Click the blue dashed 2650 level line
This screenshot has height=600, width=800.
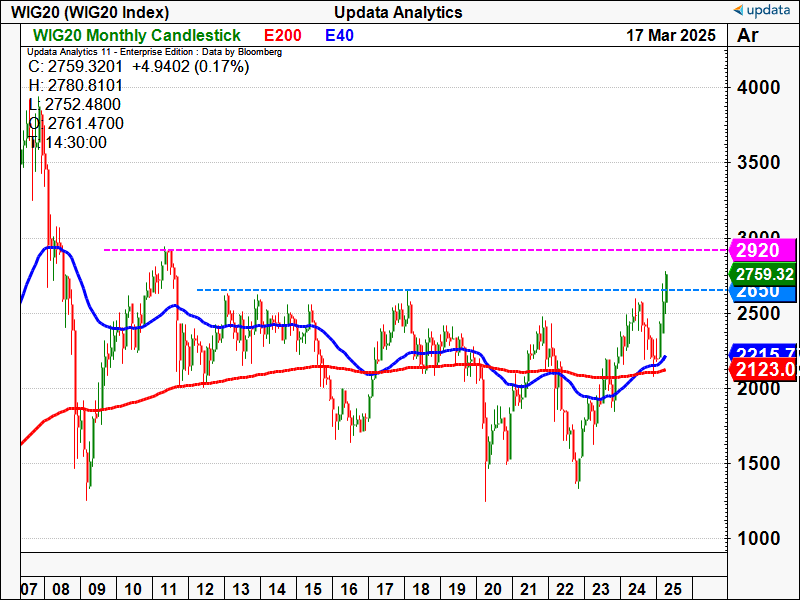[462, 290]
